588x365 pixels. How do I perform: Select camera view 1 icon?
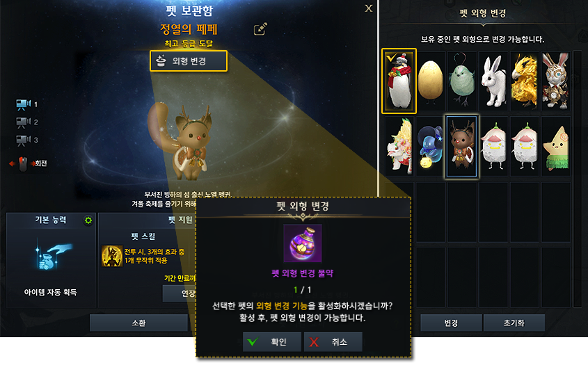pos(23,104)
